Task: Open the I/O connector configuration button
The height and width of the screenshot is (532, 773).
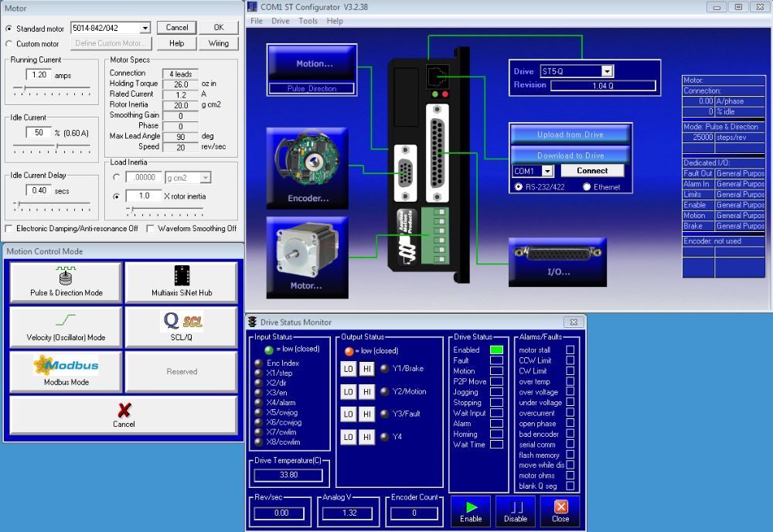Action: pyautogui.click(x=557, y=262)
